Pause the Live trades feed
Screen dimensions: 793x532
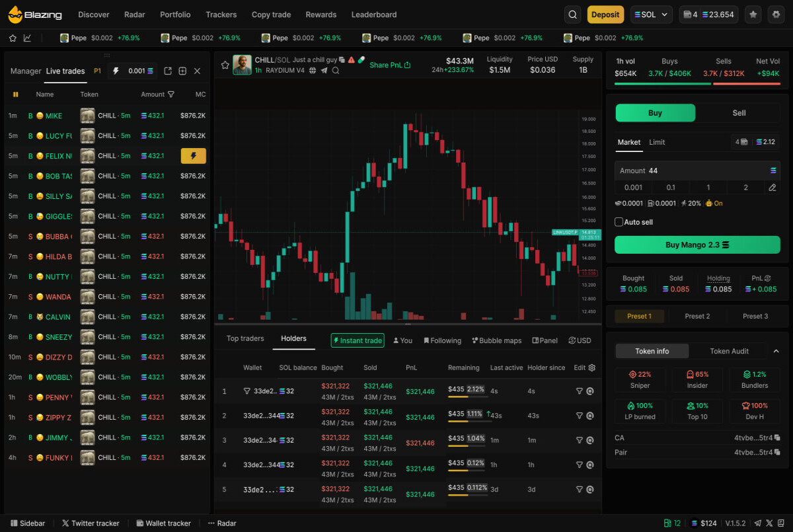coord(16,94)
